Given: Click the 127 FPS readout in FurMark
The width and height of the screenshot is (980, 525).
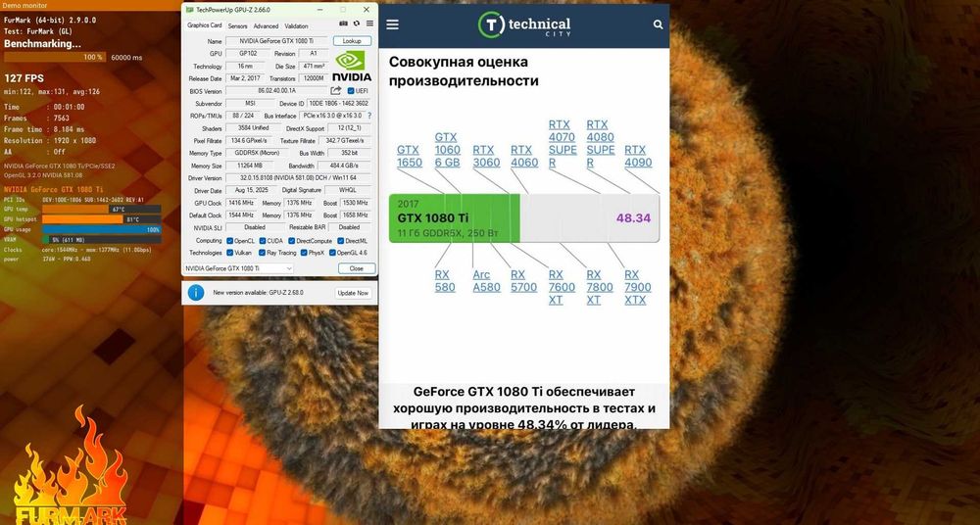Looking at the screenshot, I should click(x=24, y=78).
